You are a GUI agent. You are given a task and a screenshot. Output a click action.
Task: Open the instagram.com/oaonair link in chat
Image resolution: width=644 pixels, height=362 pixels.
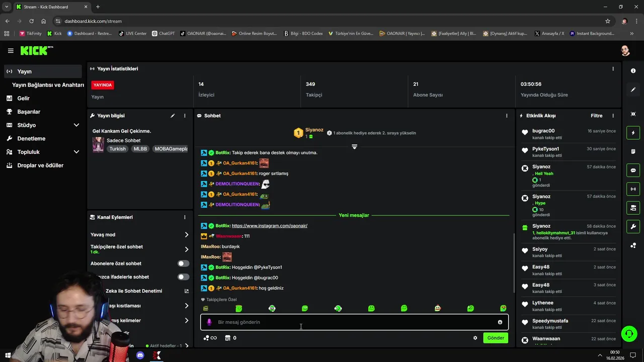point(270,226)
